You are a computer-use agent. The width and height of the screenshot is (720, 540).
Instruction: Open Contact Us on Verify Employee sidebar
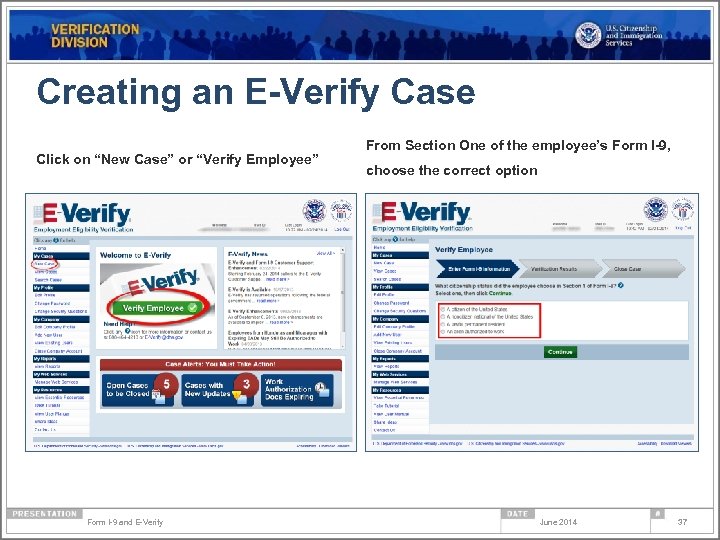pos(384,430)
